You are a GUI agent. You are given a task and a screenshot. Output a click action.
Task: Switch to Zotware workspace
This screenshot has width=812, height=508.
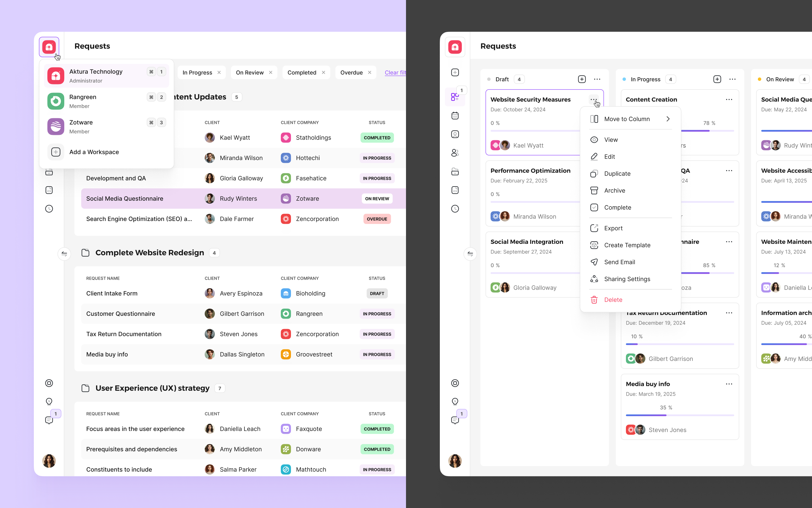pos(106,127)
